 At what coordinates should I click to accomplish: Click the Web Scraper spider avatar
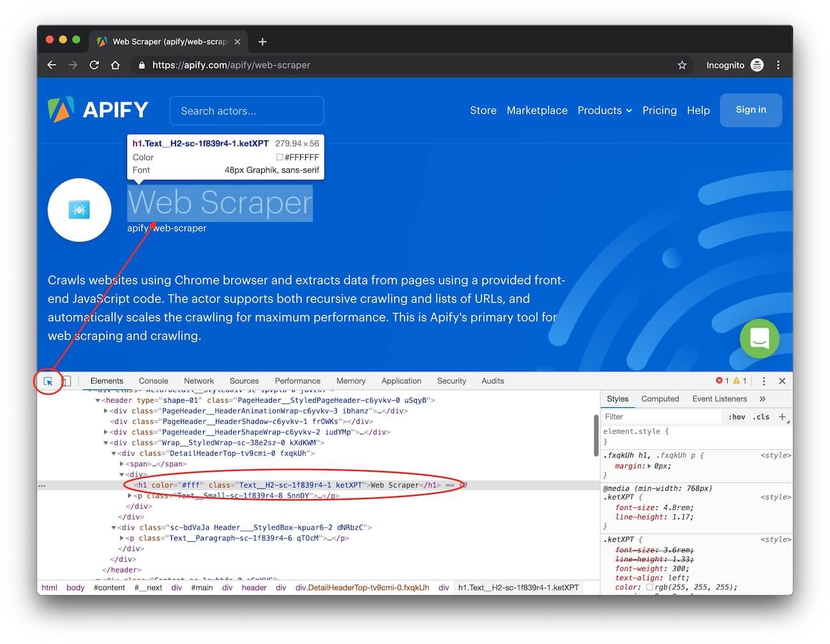click(x=79, y=209)
